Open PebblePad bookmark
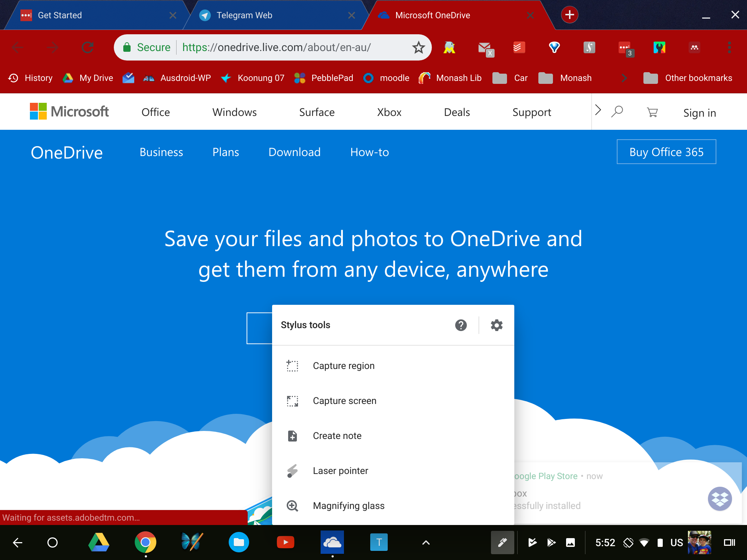 tap(324, 78)
